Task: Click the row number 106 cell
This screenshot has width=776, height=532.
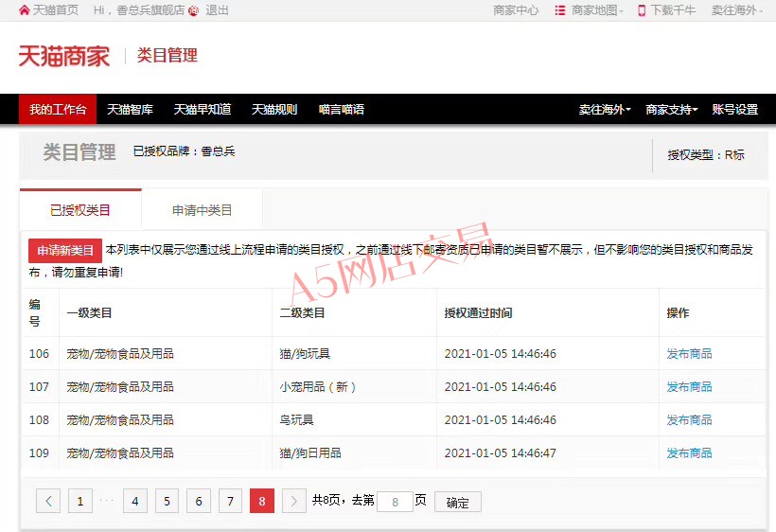Action: tap(39, 353)
